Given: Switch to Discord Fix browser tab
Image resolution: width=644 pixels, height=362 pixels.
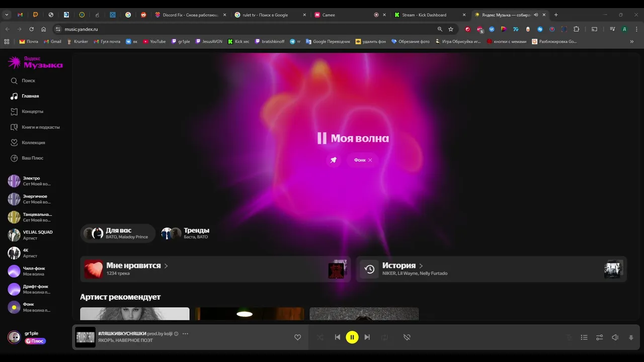Looking at the screenshot, I should [190, 15].
